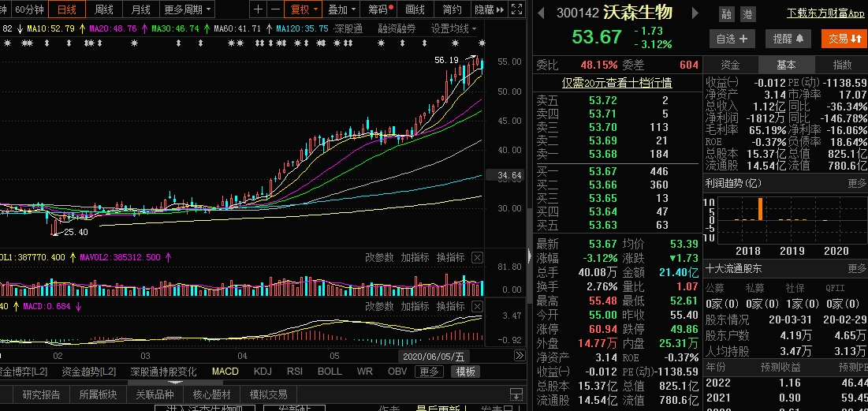
Task: Click 更多 next to 十大流通股东
Action: (x=857, y=269)
